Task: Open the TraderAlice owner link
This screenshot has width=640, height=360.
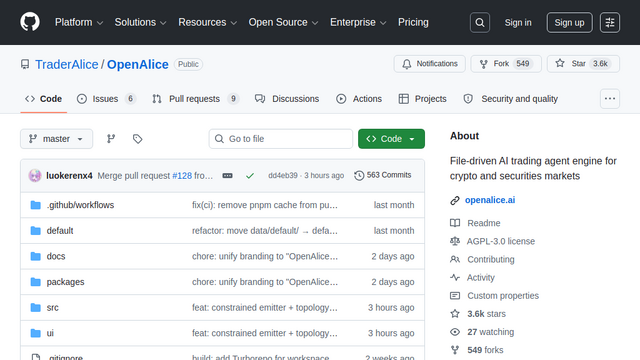Action: 67,64
